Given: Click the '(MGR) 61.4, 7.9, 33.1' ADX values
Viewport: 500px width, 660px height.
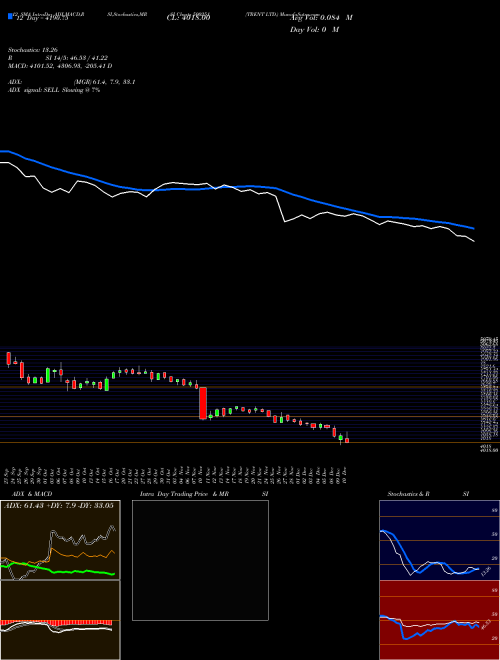Looking at the screenshot, I should (x=104, y=82).
